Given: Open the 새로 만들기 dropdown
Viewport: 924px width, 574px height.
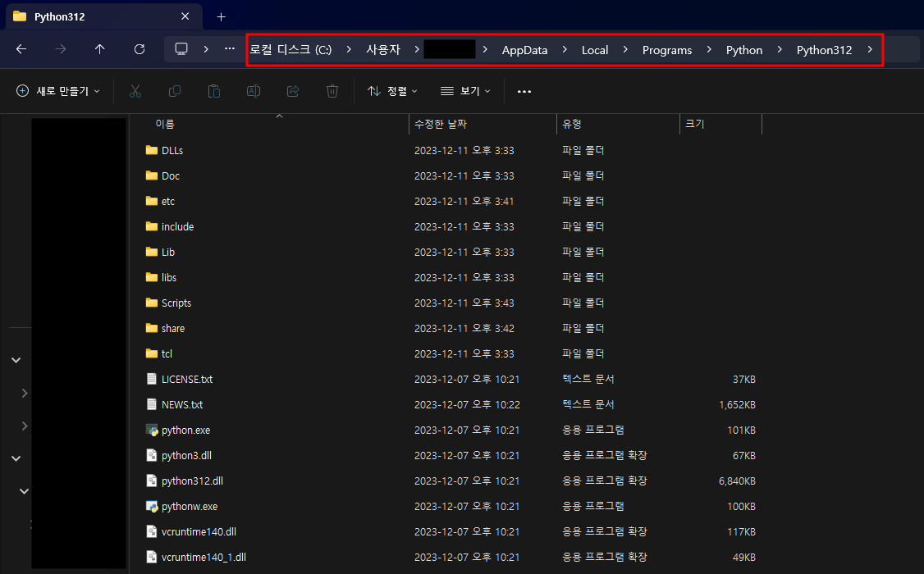Looking at the screenshot, I should pyautogui.click(x=57, y=91).
